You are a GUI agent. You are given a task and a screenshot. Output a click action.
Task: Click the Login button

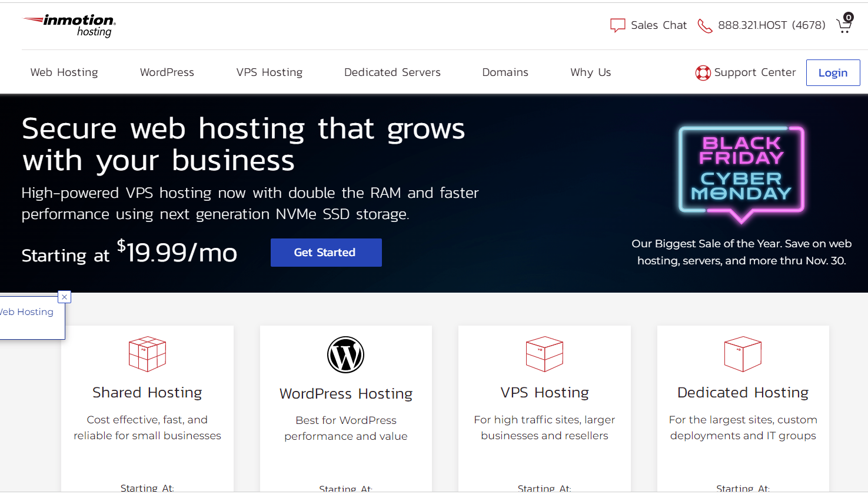(833, 72)
